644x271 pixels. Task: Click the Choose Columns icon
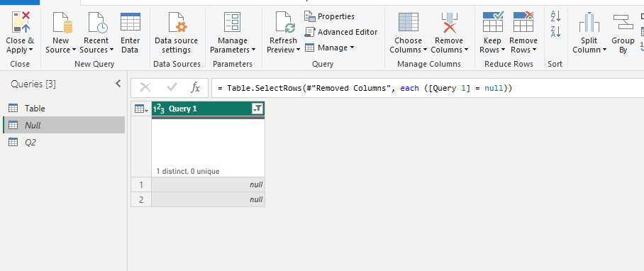pos(409,22)
